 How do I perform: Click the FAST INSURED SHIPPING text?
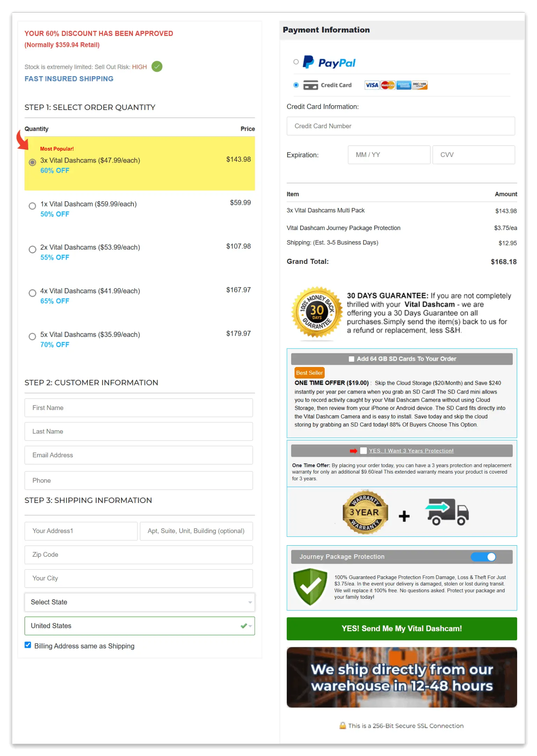pyautogui.click(x=69, y=79)
